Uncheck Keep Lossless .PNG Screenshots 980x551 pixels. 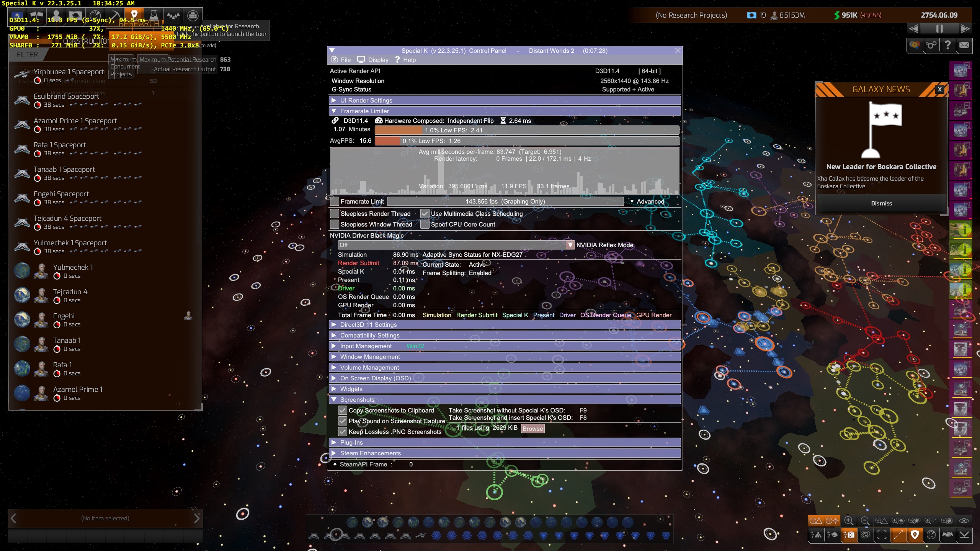pos(343,432)
